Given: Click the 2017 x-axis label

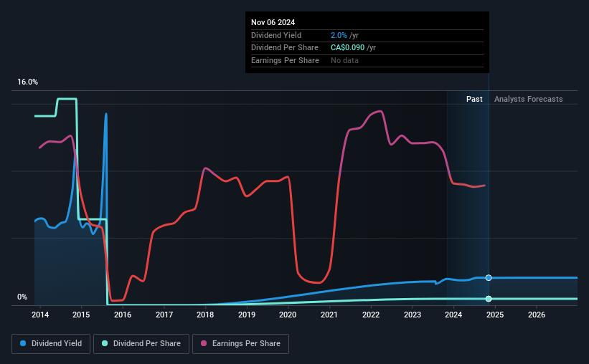Looking at the screenshot, I should (x=164, y=315).
